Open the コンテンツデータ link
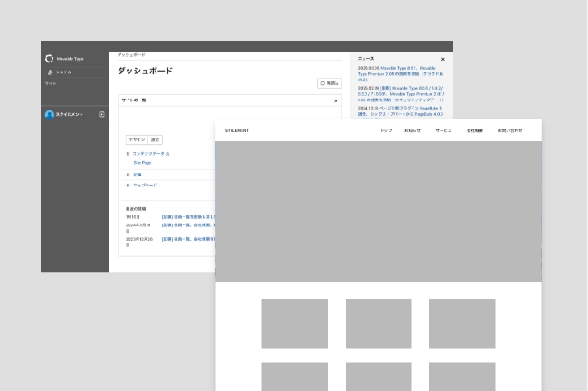588x391 pixels. [148, 154]
